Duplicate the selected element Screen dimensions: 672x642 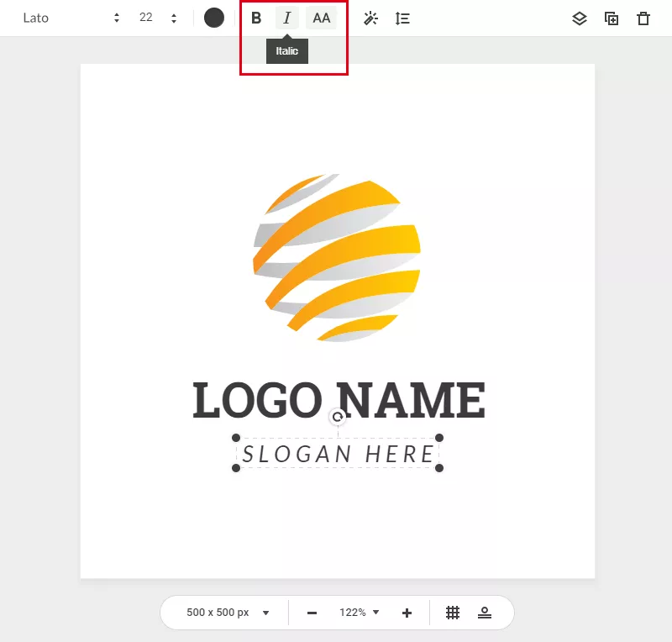point(612,18)
